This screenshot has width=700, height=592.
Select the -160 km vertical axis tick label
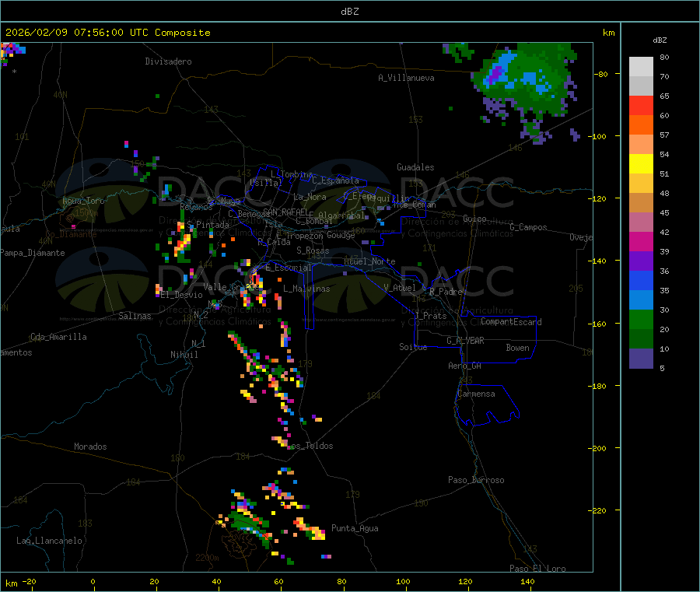tap(598, 324)
